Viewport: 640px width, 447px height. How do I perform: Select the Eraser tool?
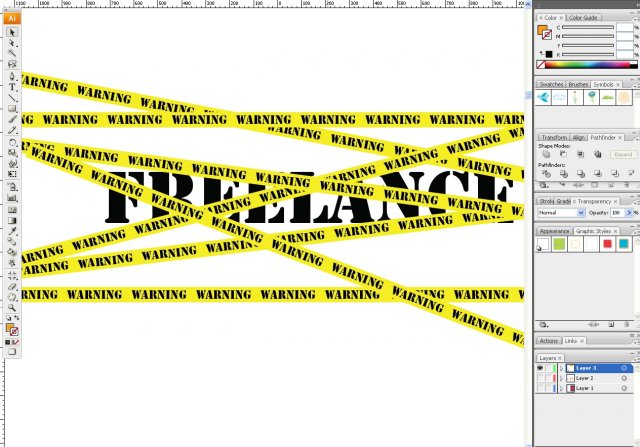(x=12, y=287)
